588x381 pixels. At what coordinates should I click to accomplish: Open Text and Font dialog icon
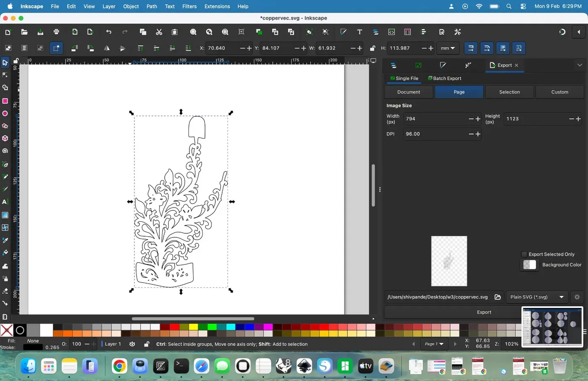[x=360, y=32]
